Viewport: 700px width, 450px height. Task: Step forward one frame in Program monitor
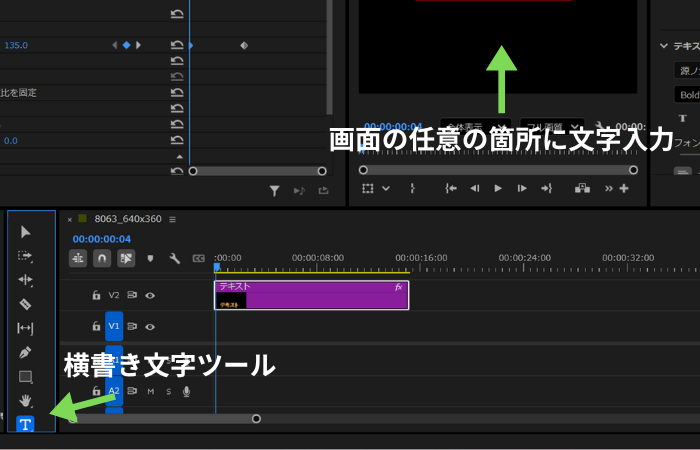(x=522, y=188)
